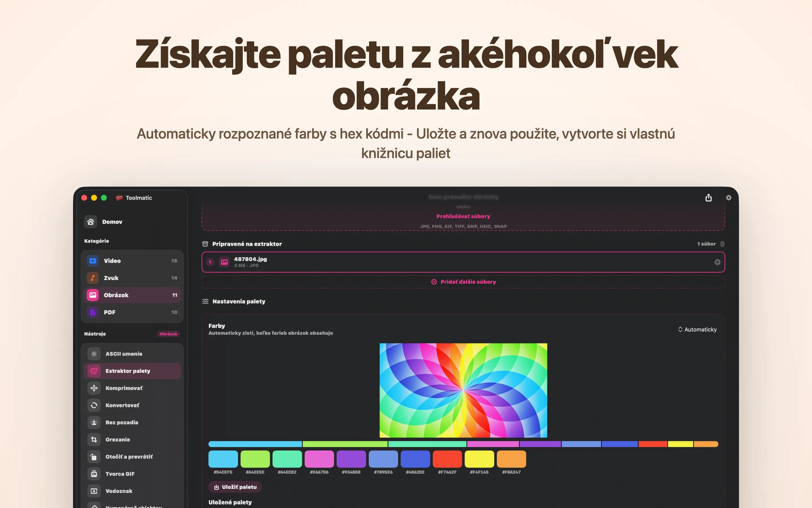The image size is (812, 508).
Task: Click the hex code text "#F8A247"
Action: pos(511,472)
